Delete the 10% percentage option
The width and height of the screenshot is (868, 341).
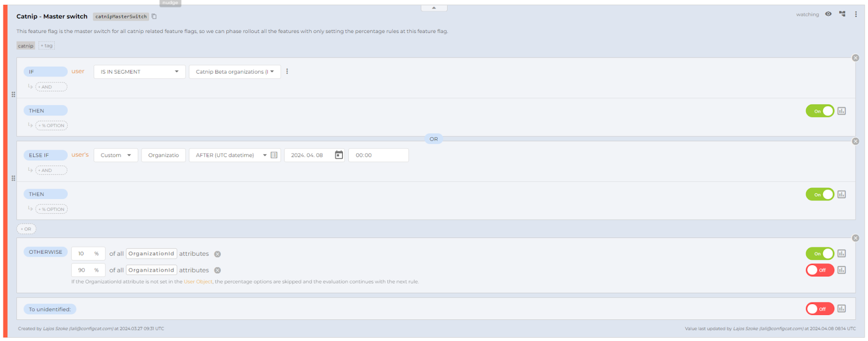[x=218, y=254]
